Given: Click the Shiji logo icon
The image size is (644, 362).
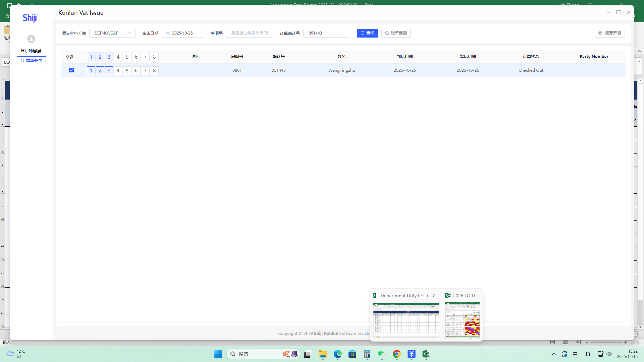Looking at the screenshot, I should (x=31, y=18).
